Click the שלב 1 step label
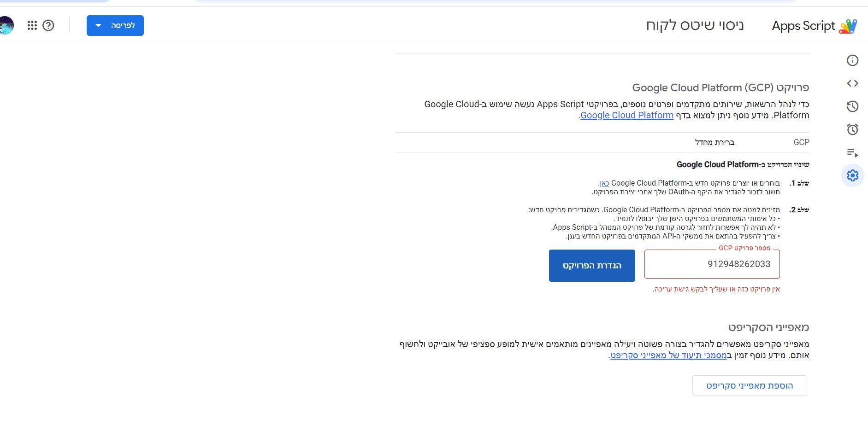The width and height of the screenshot is (868, 425). point(799,183)
